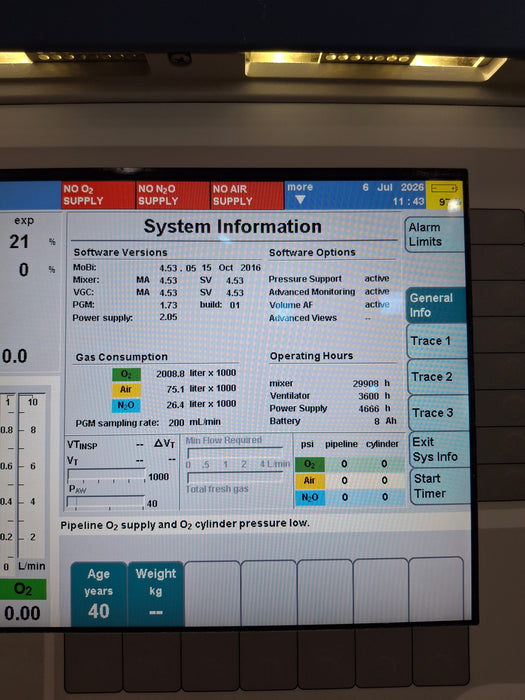Tap the N2O label in psi table

point(310,497)
